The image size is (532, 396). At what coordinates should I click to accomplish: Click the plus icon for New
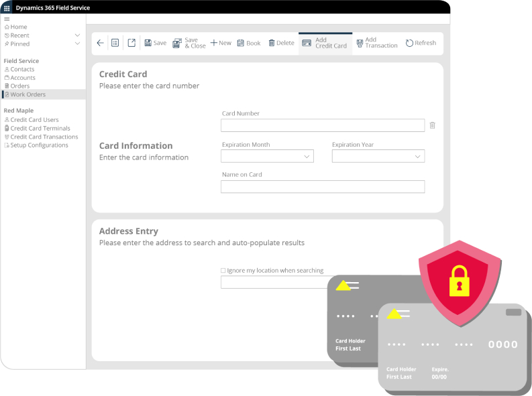click(214, 43)
